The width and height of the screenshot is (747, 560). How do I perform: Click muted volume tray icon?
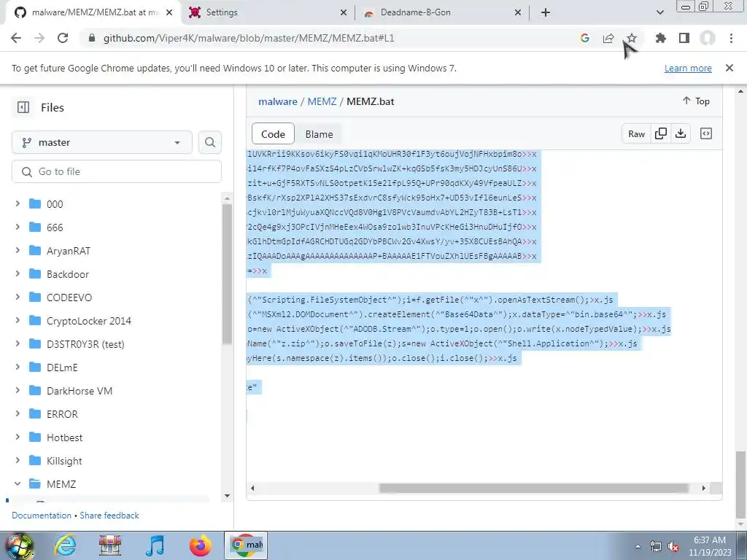[673, 547]
